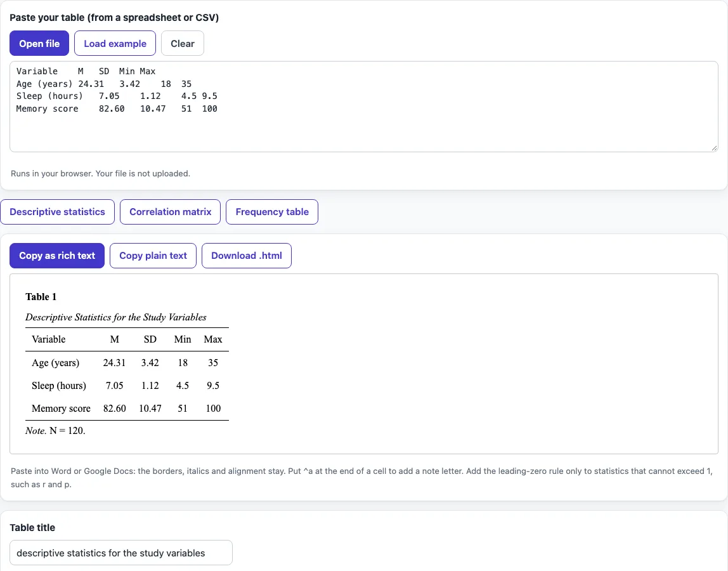Click the 10.47 SD cell in preview
Screen dimensions: 728x571
click(x=150, y=409)
